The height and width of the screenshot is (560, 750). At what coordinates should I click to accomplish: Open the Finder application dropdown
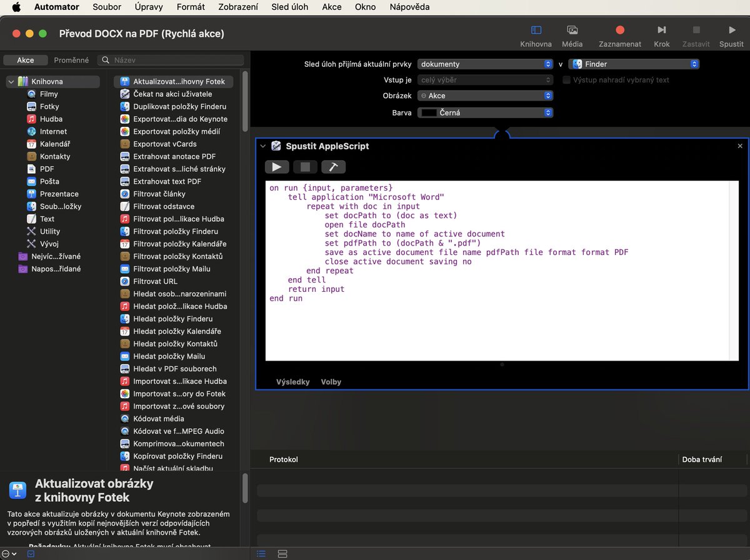(634, 64)
